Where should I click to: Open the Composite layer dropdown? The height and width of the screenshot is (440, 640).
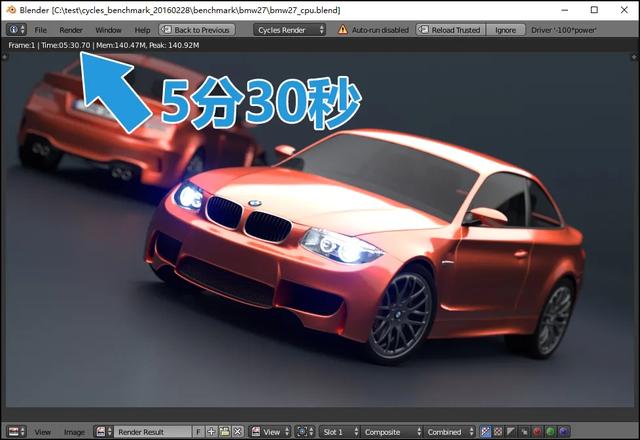[x=391, y=431]
